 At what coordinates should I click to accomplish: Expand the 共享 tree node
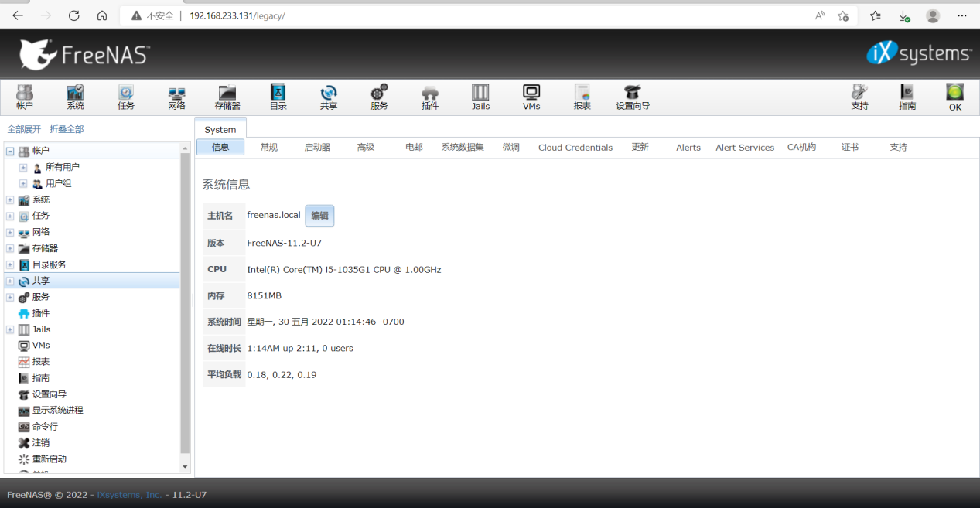[10, 281]
